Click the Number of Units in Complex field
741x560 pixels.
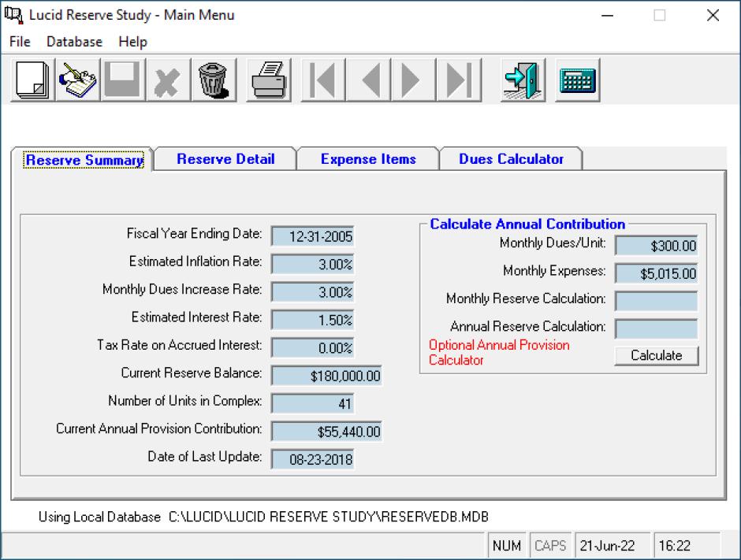point(312,403)
